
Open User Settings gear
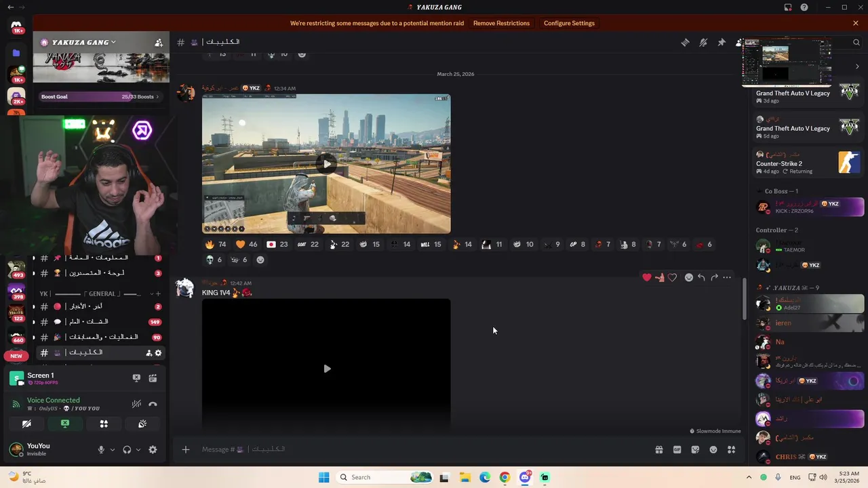pos(153,449)
